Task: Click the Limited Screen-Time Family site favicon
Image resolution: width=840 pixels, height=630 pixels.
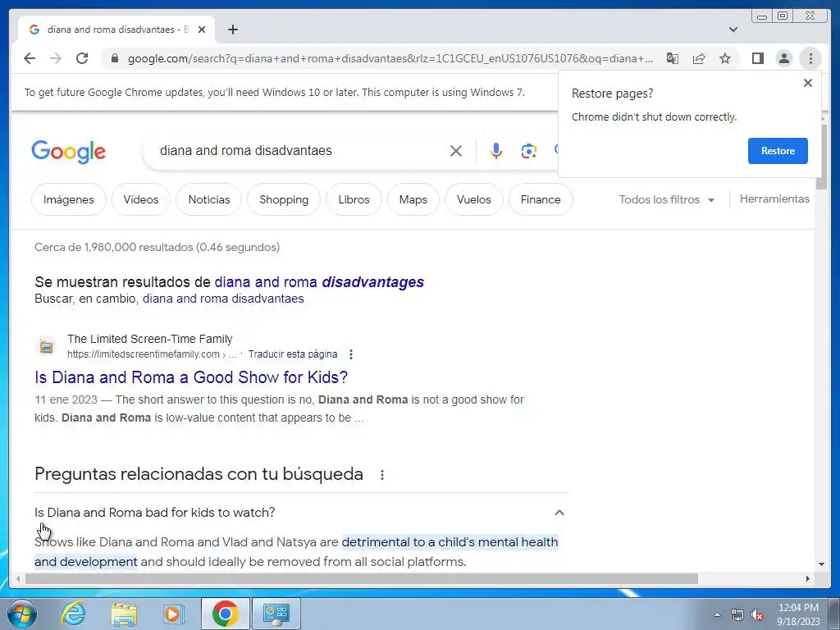Action: click(47, 347)
